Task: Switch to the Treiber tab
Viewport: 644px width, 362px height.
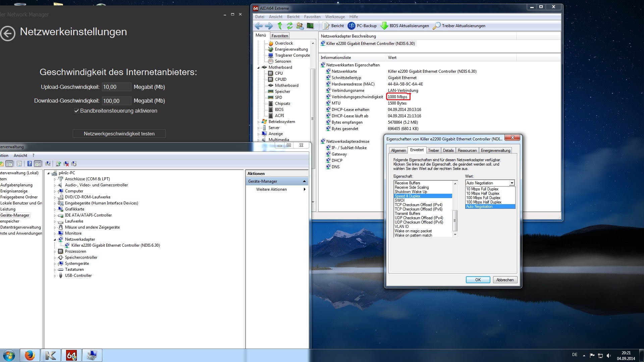Action: coord(433,150)
